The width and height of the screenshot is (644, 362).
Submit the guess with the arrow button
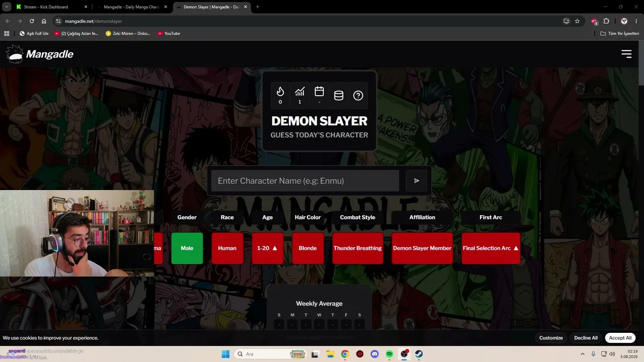click(417, 180)
